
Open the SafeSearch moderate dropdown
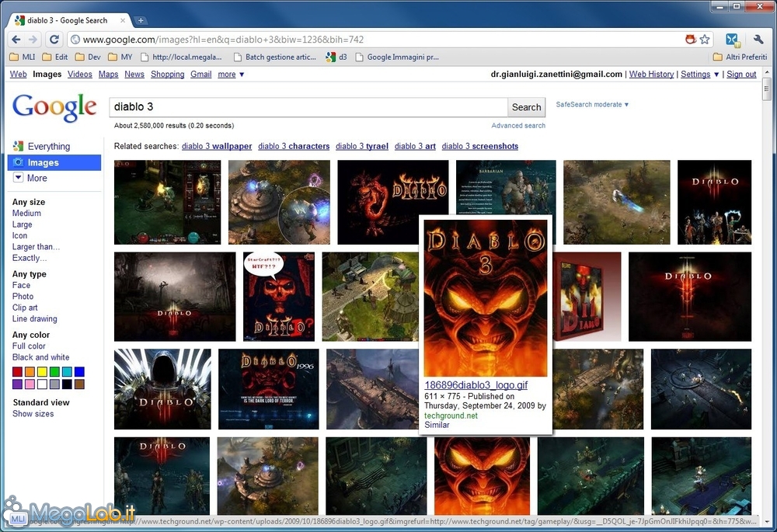(593, 105)
